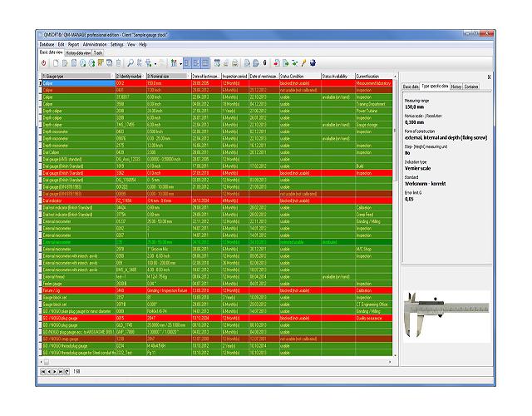The image size is (532, 416).
Task: Go to previous record navigation button
Action: (x=49, y=372)
